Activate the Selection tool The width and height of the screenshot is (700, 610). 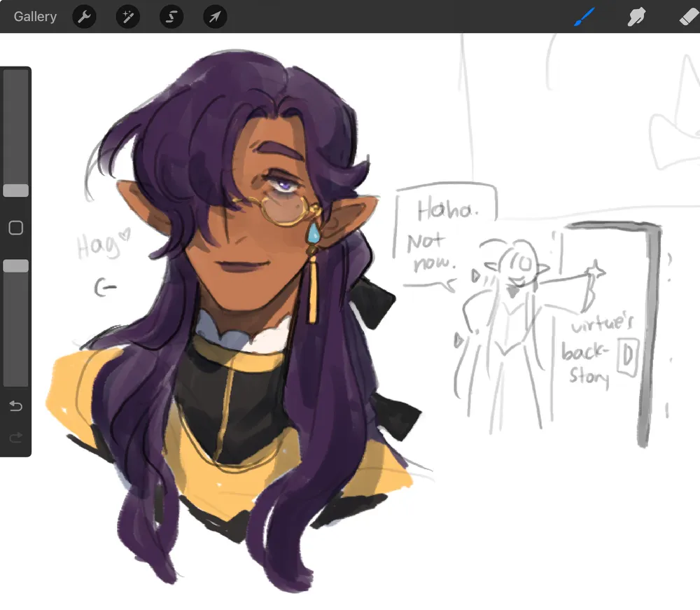171,17
